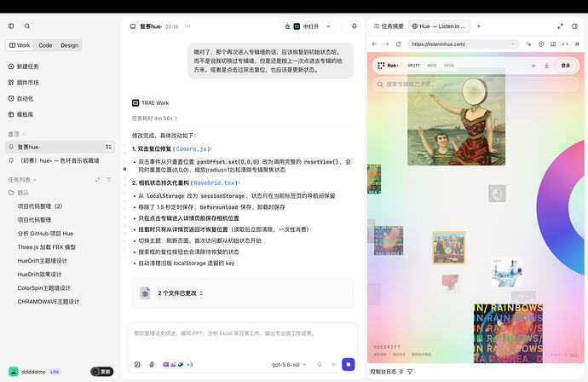Open sidebar search magnifier icon
Viewport: 588px width, 382px height.
point(27,26)
